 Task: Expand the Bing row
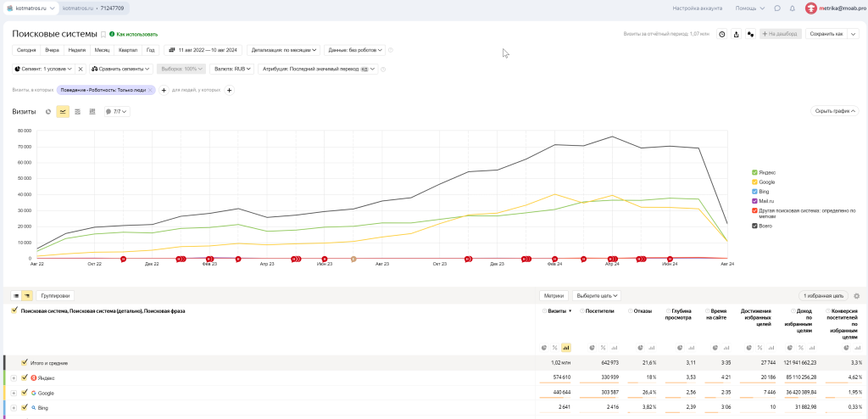(14, 408)
